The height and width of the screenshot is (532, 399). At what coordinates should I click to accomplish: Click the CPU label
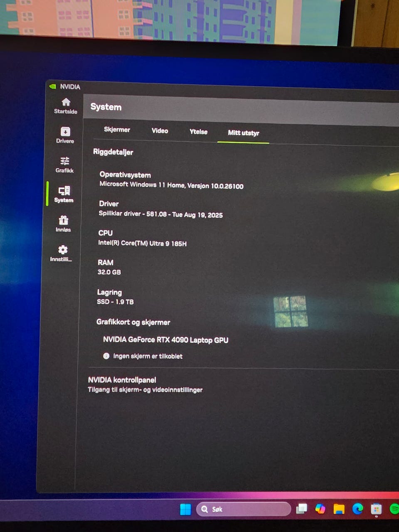click(106, 233)
